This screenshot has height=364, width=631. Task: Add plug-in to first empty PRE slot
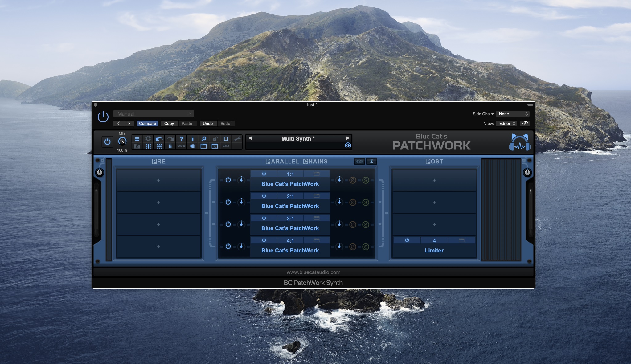point(158,180)
